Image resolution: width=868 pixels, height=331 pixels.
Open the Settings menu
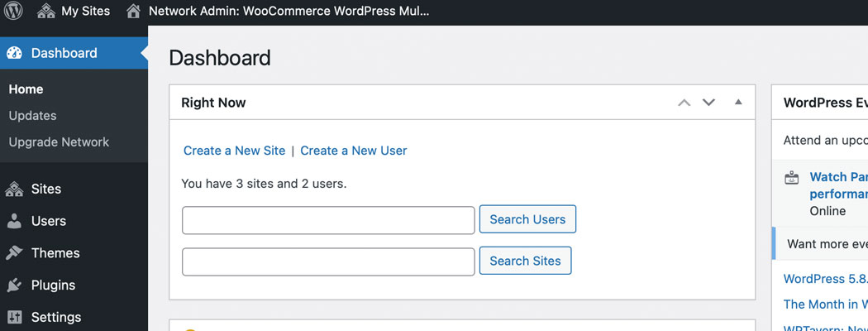(74, 317)
